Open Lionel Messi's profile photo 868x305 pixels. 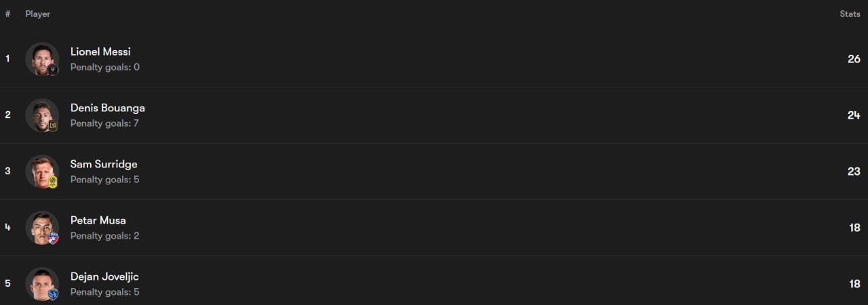[x=41, y=58]
